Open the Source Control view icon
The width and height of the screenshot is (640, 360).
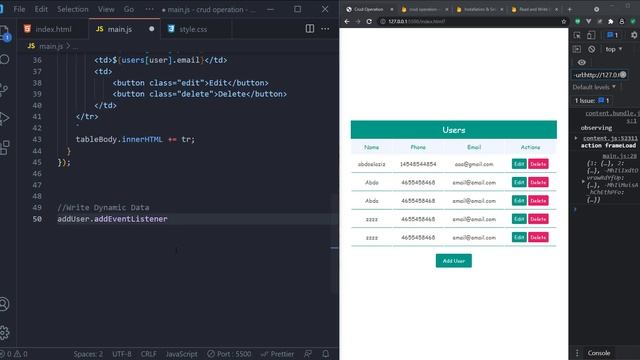[4, 89]
